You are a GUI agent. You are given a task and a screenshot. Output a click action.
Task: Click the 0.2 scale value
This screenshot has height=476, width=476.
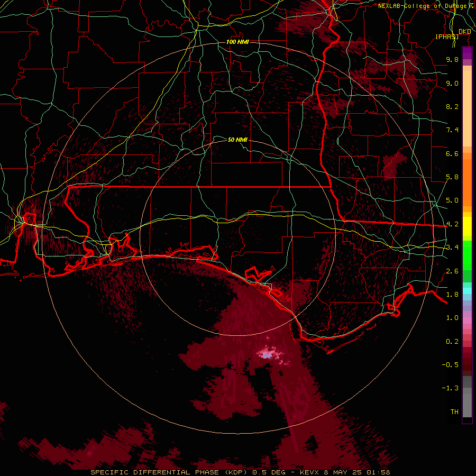(x=452, y=342)
